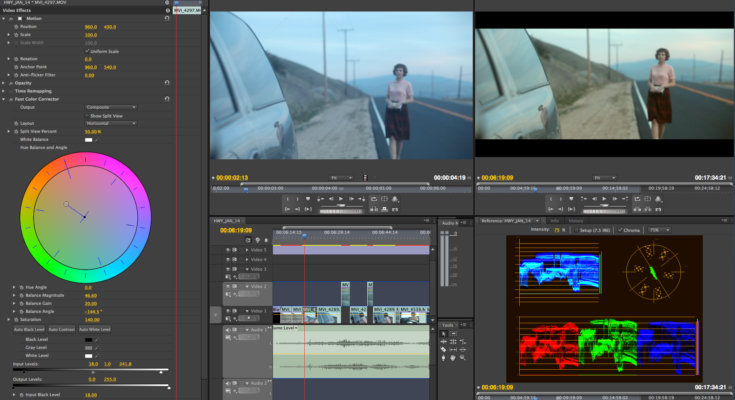Mute Audio 1 track speaker toggle
735x400 pixels.
pos(228,330)
